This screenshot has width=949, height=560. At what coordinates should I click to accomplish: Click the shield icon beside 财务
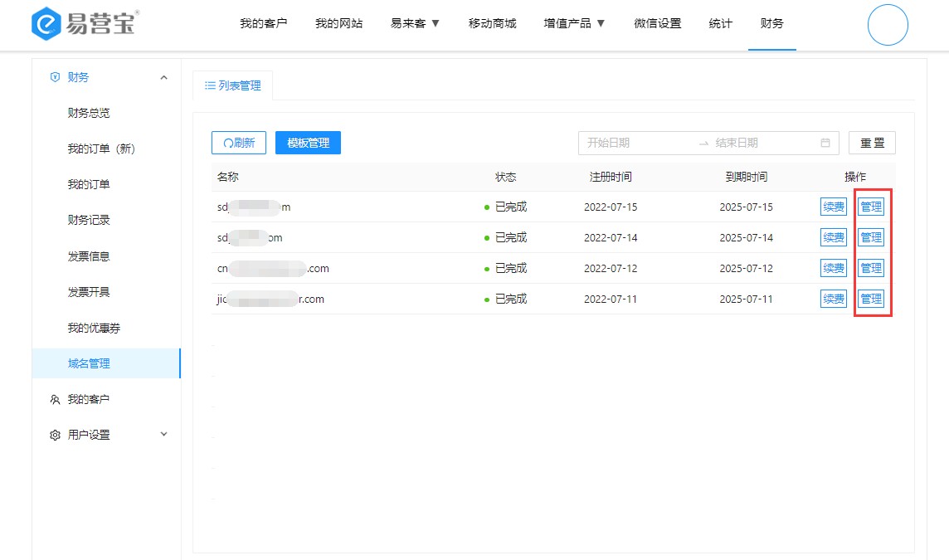(x=55, y=77)
